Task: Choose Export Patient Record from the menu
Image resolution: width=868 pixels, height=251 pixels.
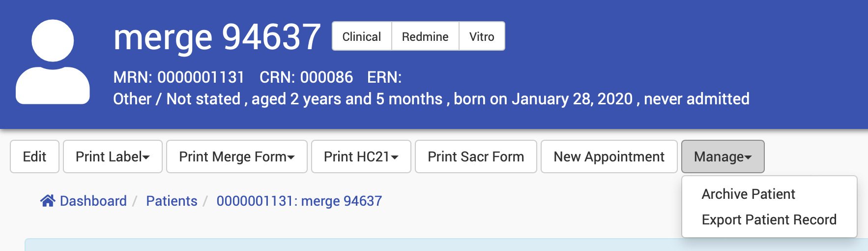Action: pyautogui.click(x=769, y=220)
